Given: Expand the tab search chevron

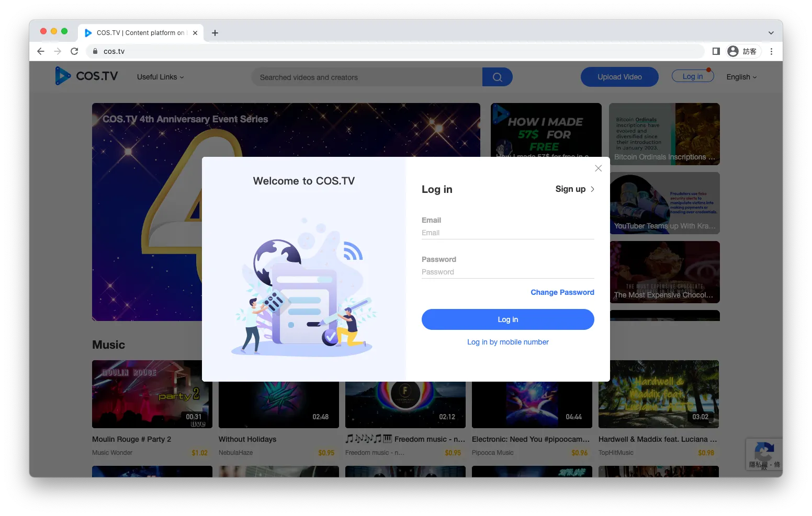Looking at the screenshot, I should pyautogui.click(x=771, y=33).
